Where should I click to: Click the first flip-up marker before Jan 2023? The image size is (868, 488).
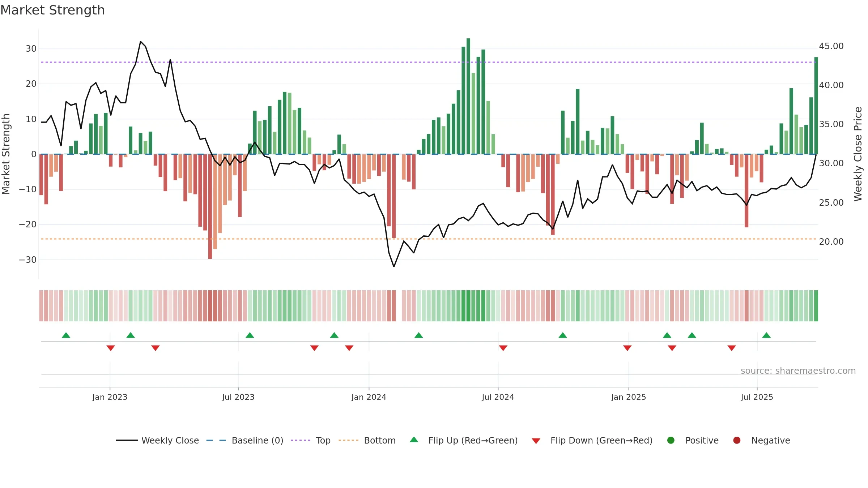coord(66,335)
